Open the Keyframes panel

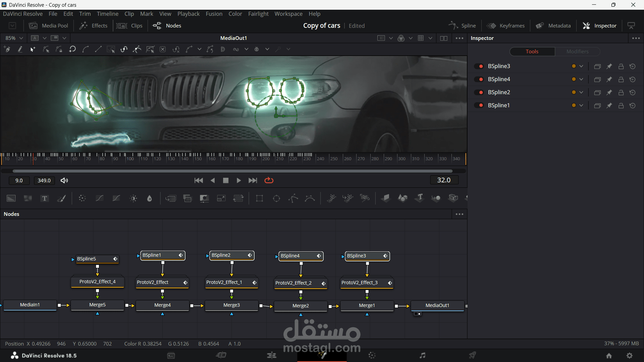coord(506,26)
